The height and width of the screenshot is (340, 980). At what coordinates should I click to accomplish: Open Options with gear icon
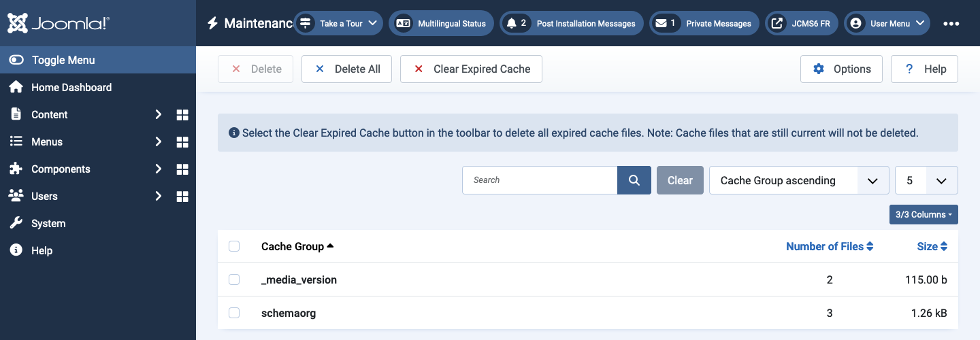tap(841, 69)
